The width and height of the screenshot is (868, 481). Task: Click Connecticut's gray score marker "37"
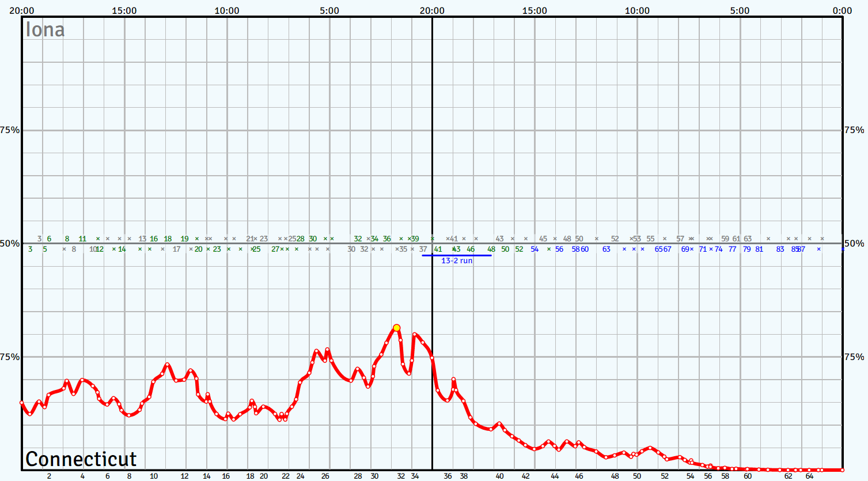click(x=423, y=249)
